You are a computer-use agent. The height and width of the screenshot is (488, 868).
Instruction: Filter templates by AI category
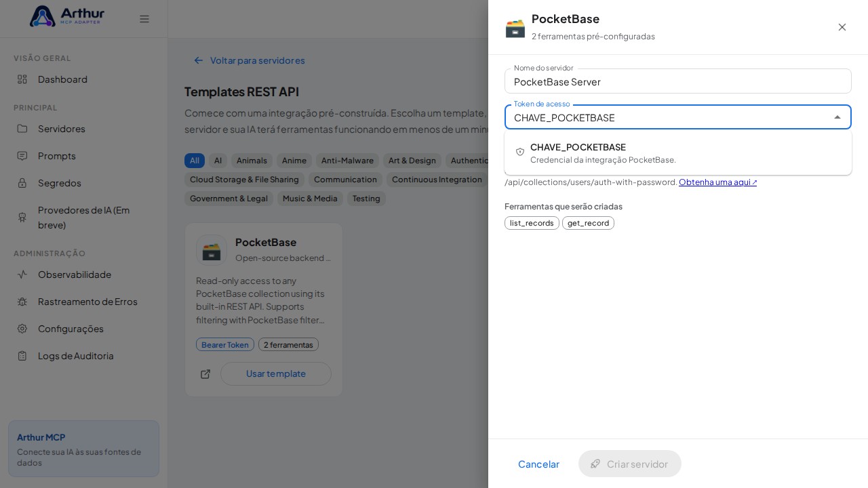[218, 161]
